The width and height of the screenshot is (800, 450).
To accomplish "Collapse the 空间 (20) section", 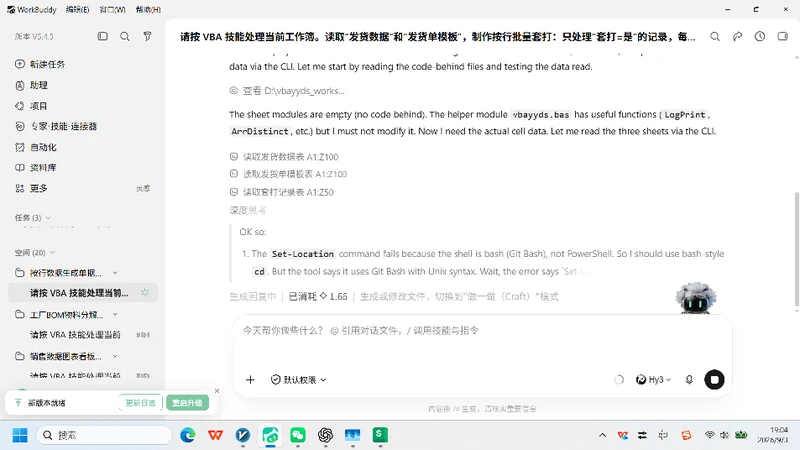I will coord(35,253).
